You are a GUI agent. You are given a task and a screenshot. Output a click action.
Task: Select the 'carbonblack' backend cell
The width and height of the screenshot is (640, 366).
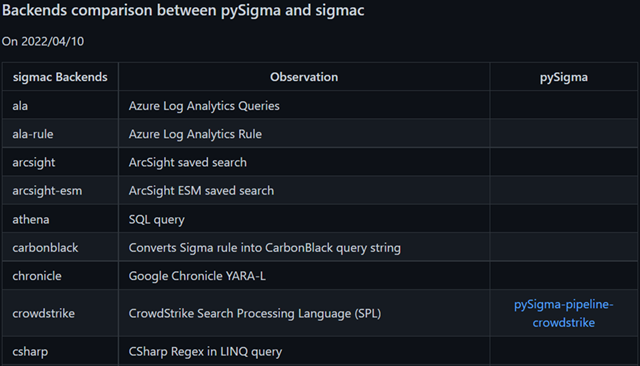tap(60, 248)
